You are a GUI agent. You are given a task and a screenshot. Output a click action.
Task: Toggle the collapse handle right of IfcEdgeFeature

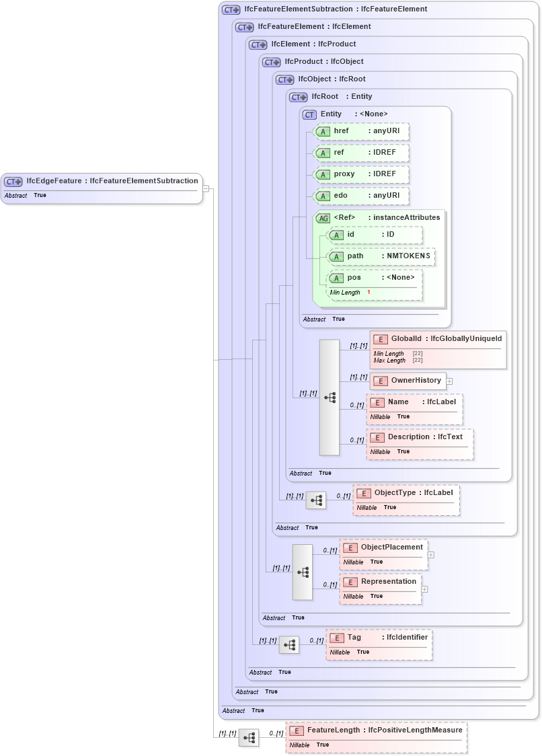point(207,188)
